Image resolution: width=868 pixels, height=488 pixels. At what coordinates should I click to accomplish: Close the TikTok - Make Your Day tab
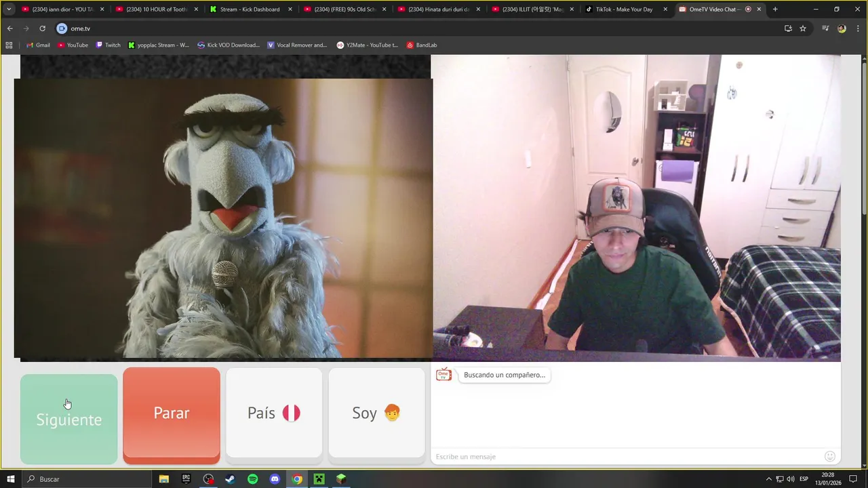[665, 9]
